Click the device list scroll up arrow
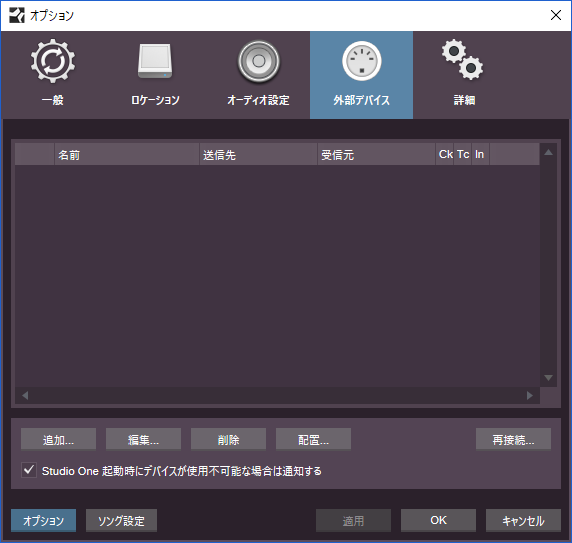 (x=548, y=152)
